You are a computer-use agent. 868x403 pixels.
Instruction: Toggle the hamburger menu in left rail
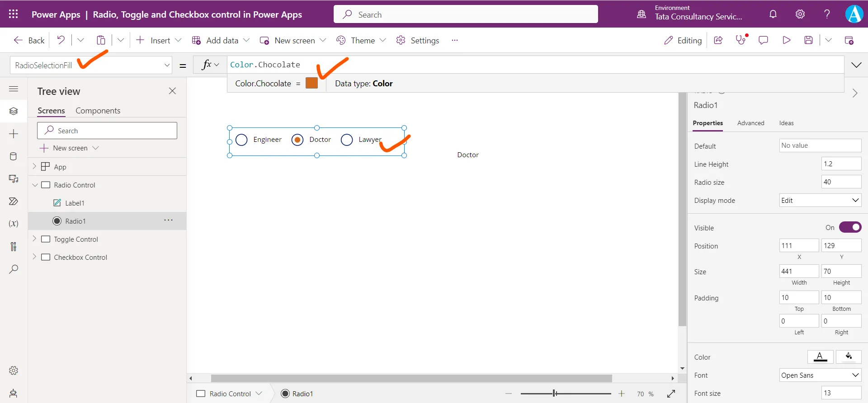[14, 89]
